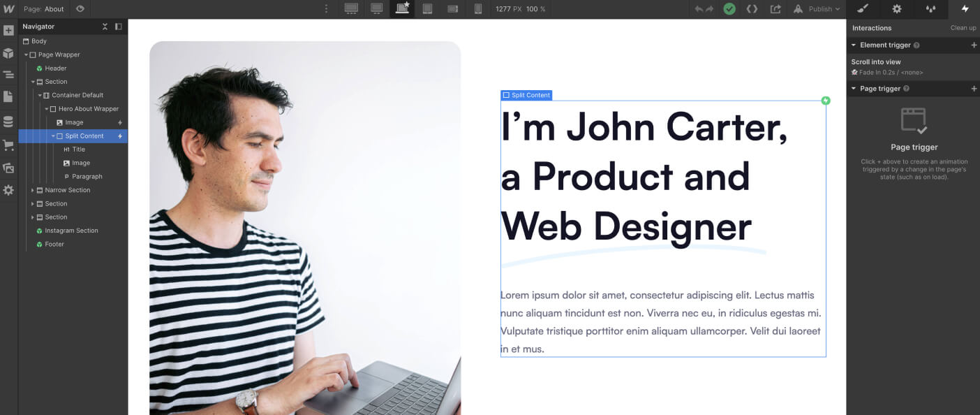Add a new Element trigger with plus
This screenshot has height=415, width=980.
tap(974, 45)
